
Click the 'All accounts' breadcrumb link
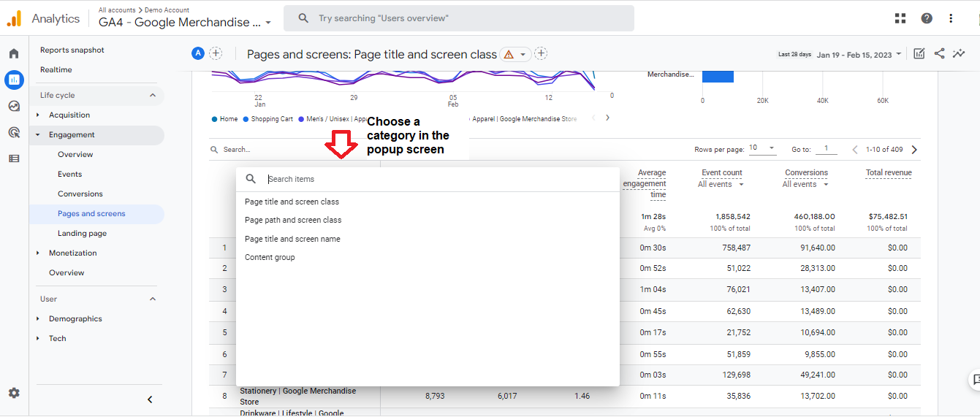pos(115,10)
